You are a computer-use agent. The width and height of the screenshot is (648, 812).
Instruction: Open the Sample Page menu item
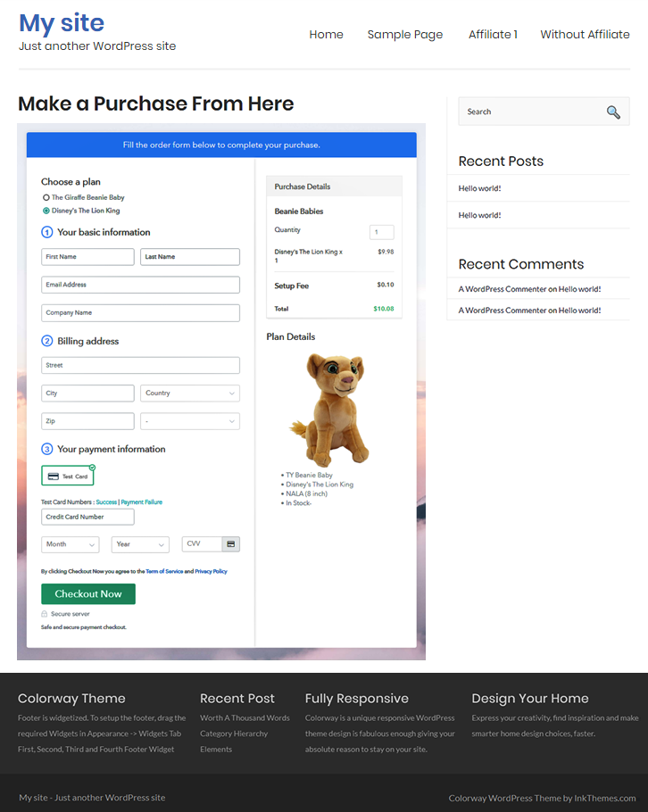405,34
